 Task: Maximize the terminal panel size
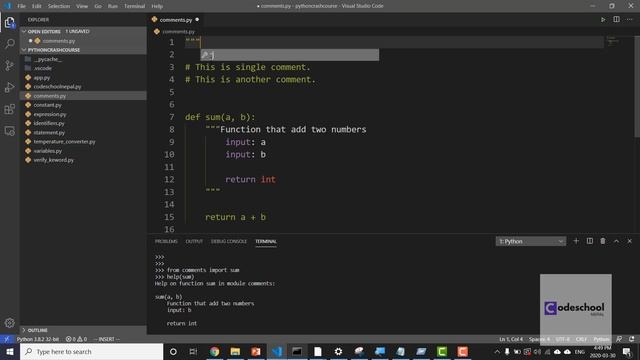pos(616,241)
